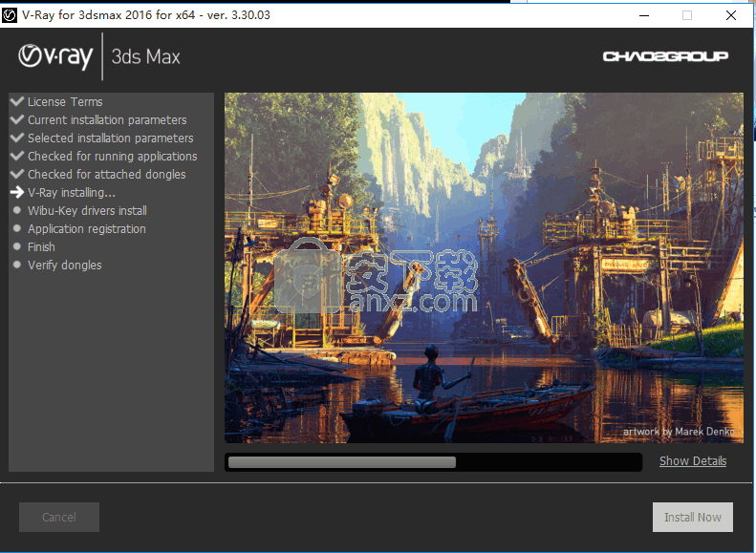This screenshot has width=756, height=553.
Task: Select the License Terms step
Action: [x=65, y=102]
